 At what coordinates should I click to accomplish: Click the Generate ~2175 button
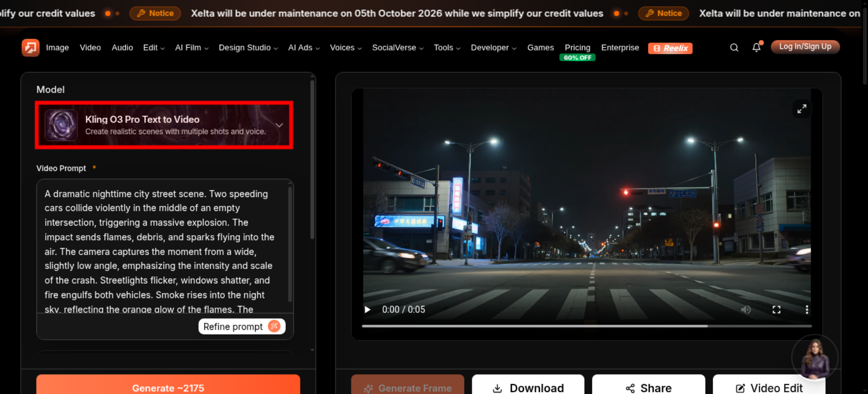(168, 384)
